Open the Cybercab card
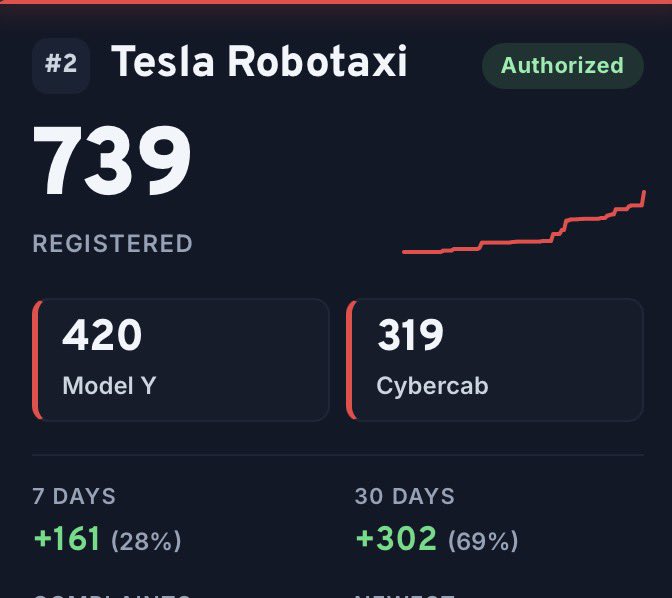The height and width of the screenshot is (598, 672). click(495, 360)
